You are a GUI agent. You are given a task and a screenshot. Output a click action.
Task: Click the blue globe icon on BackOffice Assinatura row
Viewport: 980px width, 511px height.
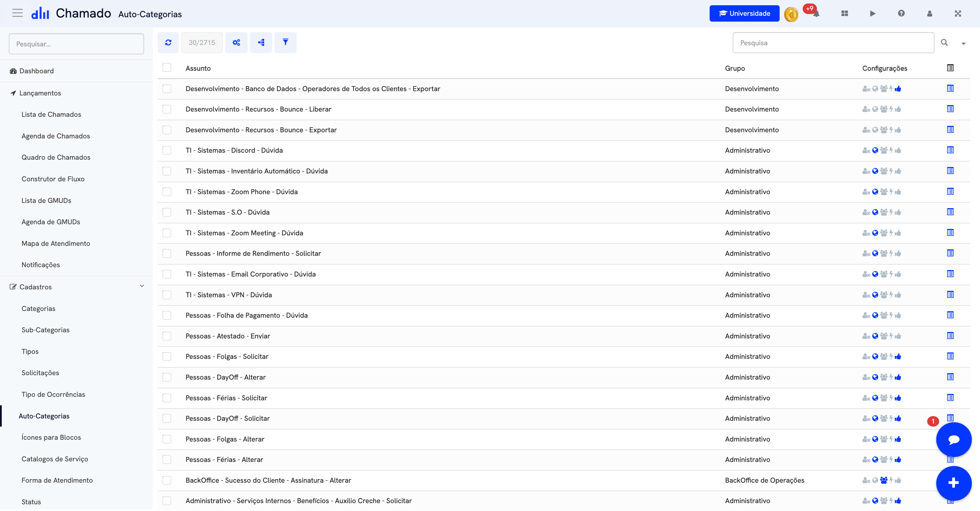coord(875,480)
